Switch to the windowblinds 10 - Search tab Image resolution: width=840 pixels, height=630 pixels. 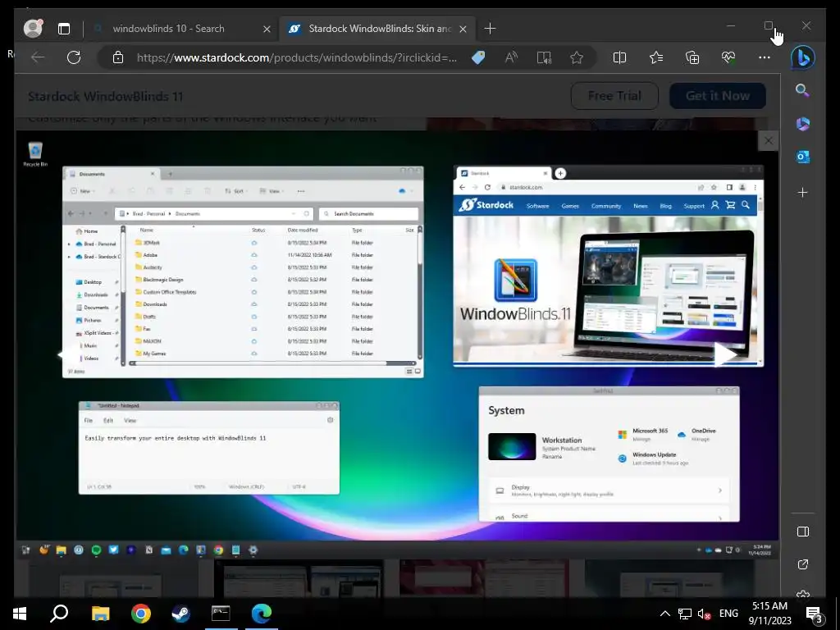point(168,29)
